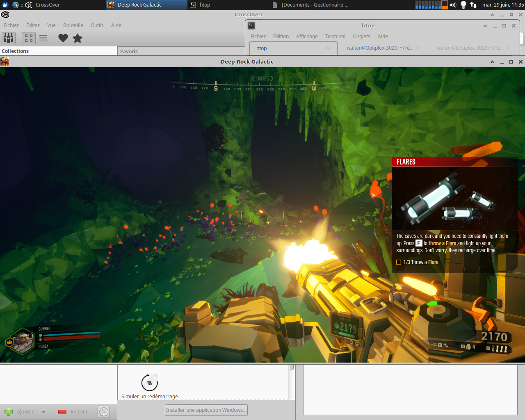Collapse the CrossOver window with shade arrow
Screen dimensions: 525x420
click(492, 14)
